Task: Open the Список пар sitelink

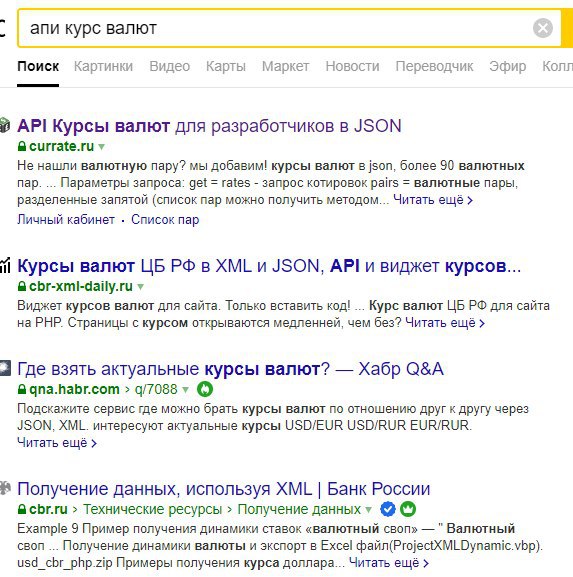Action: tap(165, 220)
